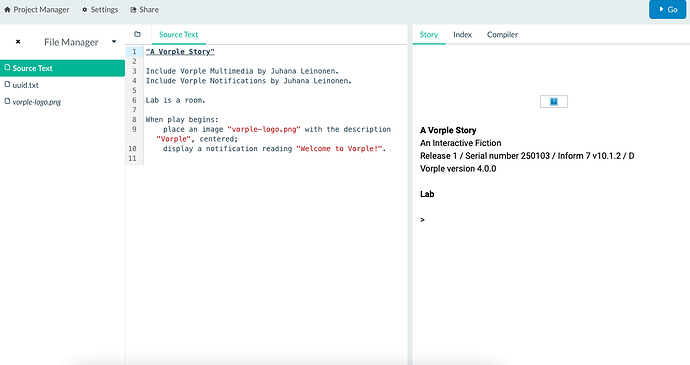This screenshot has height=365, width=690.
Task: Open the uuid.txt file
Action: [26, 85]
